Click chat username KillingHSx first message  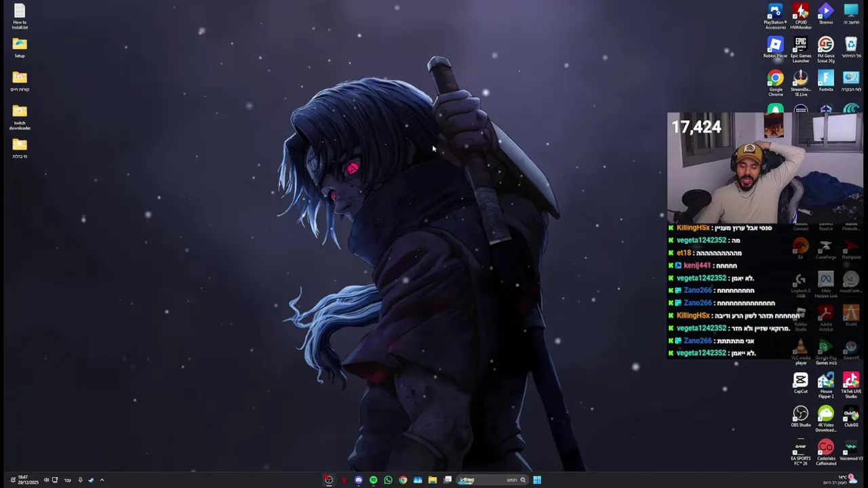pos(693,228)
